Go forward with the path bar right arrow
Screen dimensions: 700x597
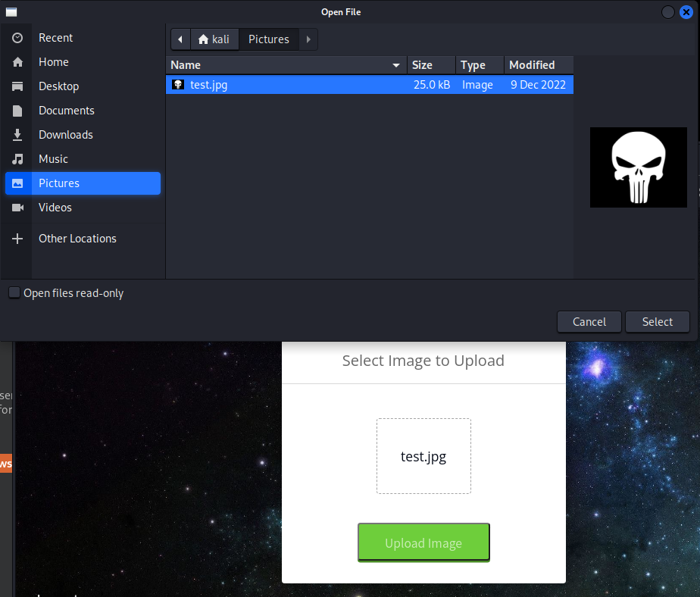[x=308, y=39]
